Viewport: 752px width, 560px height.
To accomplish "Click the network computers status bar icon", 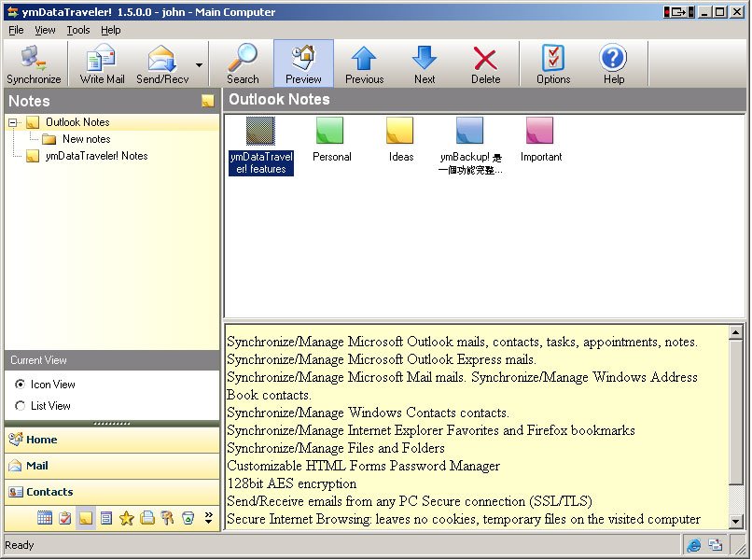I will pos(715,545).
